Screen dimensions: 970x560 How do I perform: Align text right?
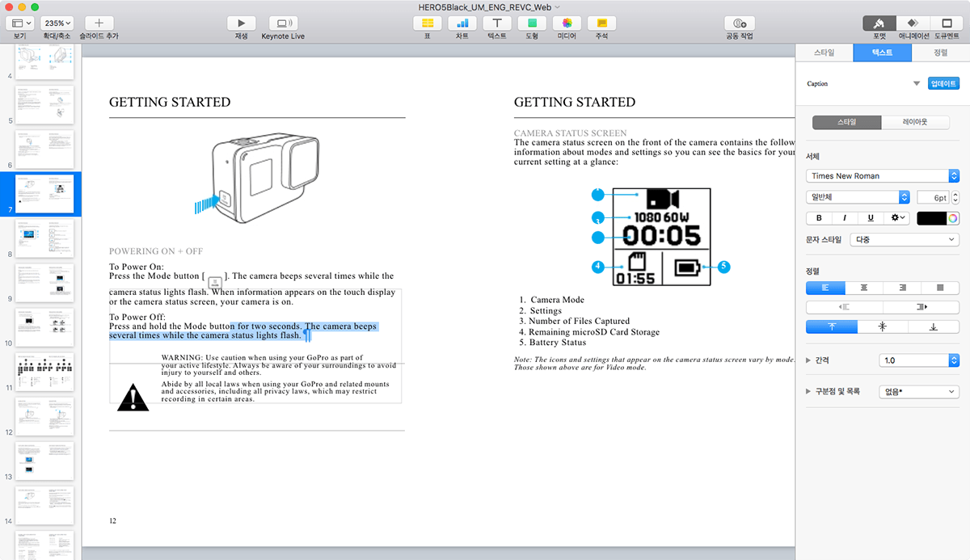coord(902,288)
